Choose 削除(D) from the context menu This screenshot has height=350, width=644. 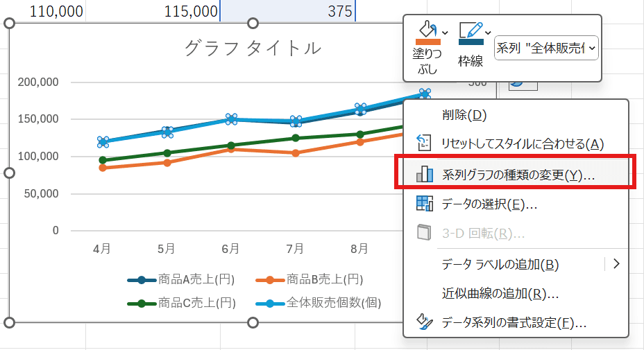click(x=469, y=114)
